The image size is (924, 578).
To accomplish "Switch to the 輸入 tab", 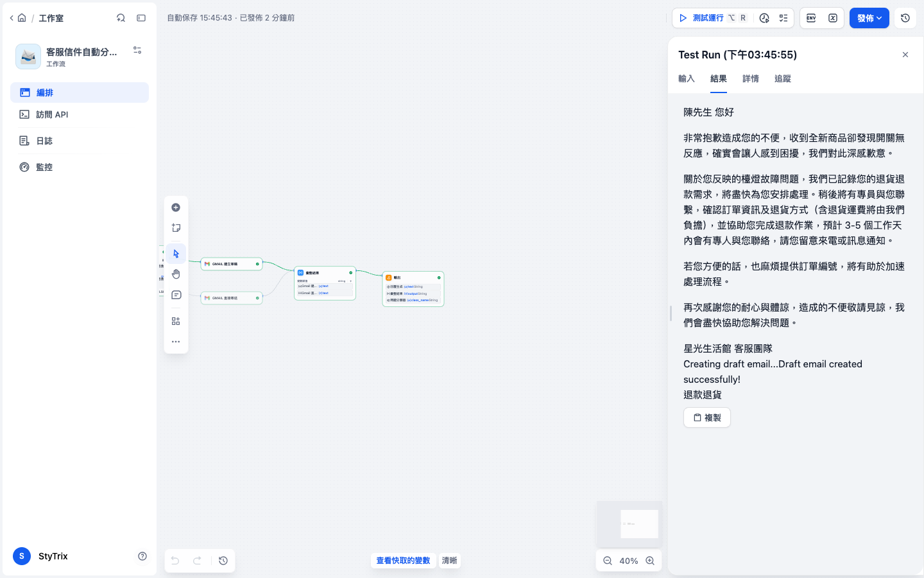I will 687,78.
